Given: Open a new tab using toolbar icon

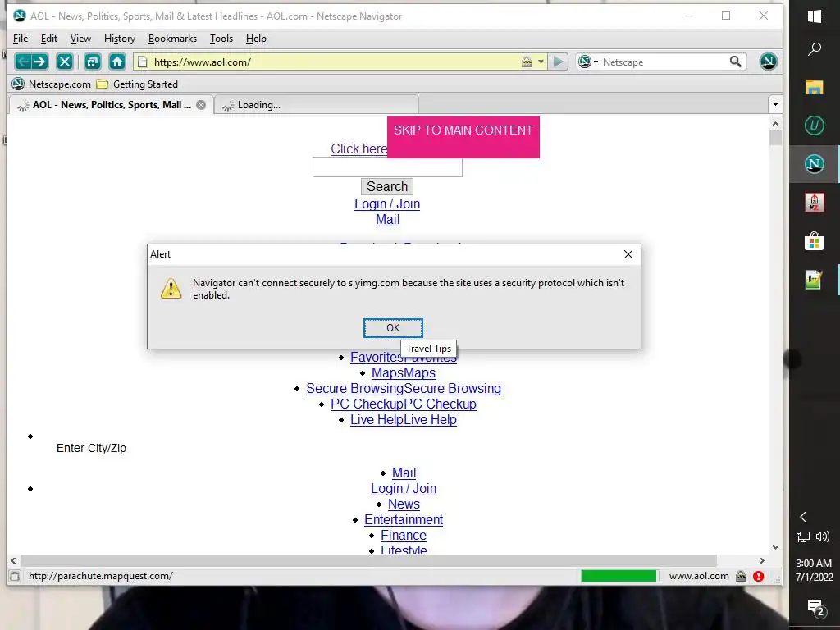Looking at the screenshot, I should (x=93, y=62).
